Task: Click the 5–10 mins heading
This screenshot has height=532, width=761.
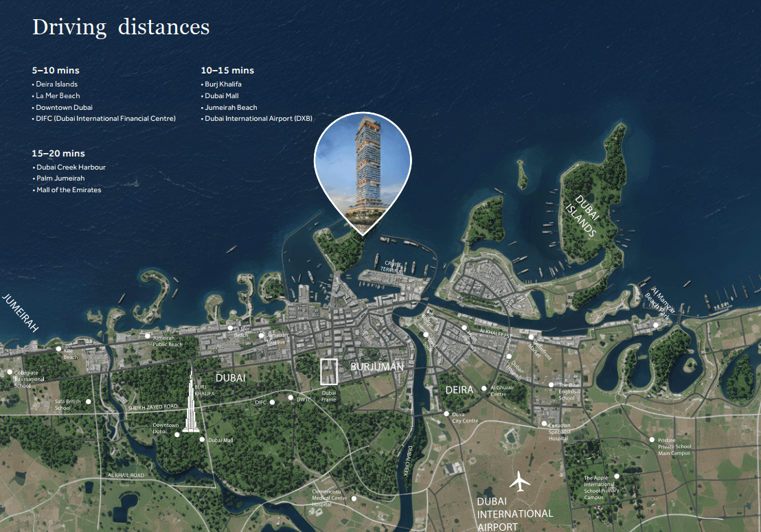Action: click(x=56, y=70)
